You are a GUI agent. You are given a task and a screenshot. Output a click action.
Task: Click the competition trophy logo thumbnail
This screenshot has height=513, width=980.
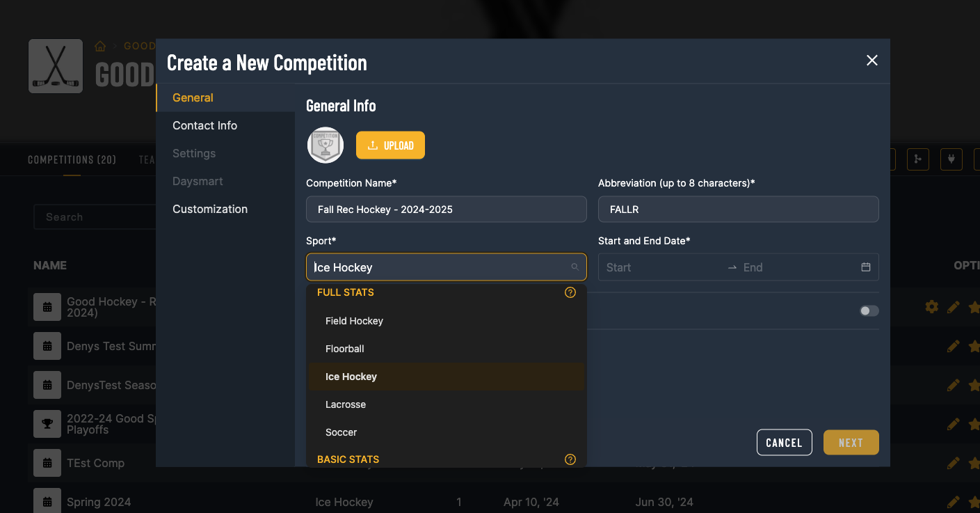[326, 145]
